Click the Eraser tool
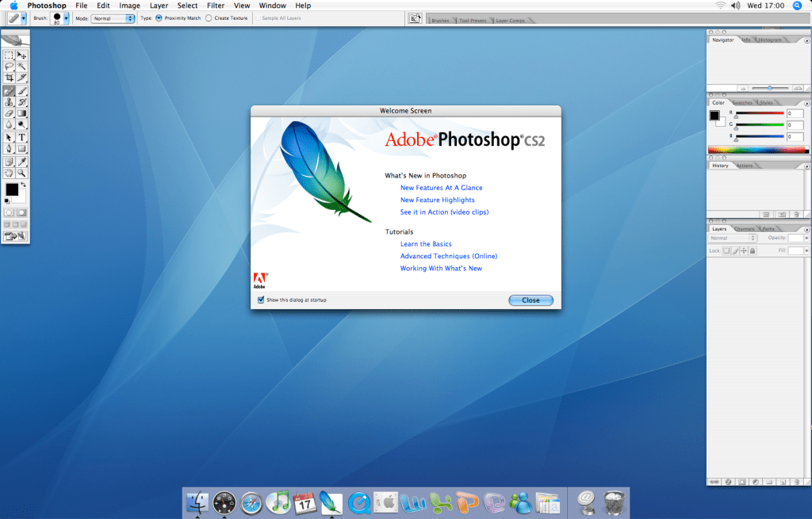812x519 pixels. click(9, 113)
